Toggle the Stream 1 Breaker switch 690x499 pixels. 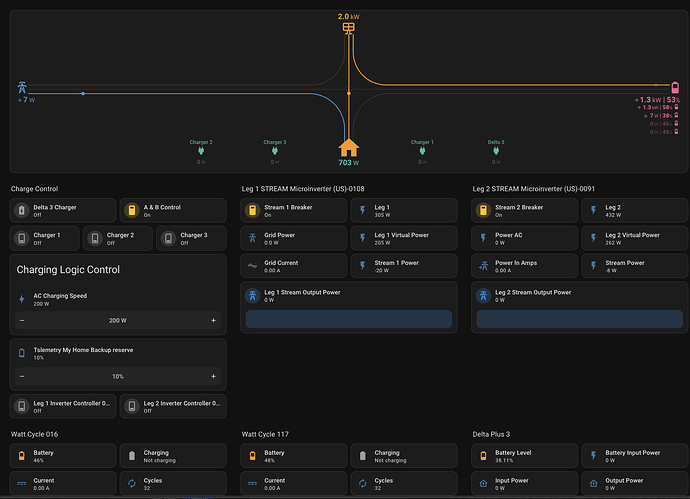pyautogui.click(x=294, y=210)
